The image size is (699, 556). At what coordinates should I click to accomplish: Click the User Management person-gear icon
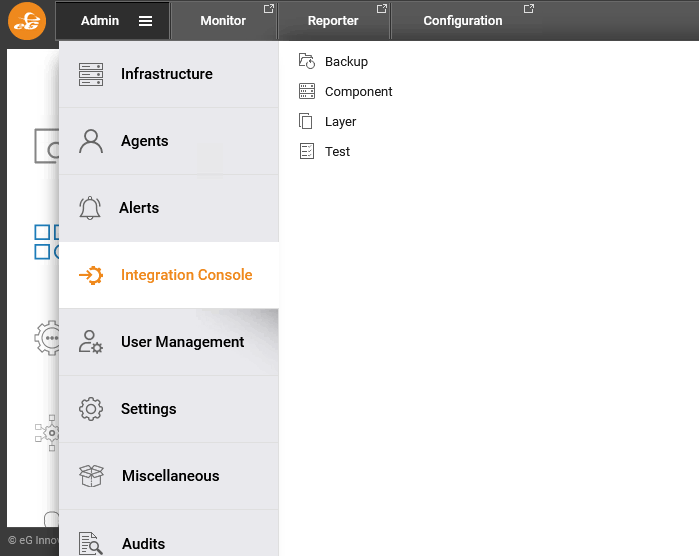(91, 342)
